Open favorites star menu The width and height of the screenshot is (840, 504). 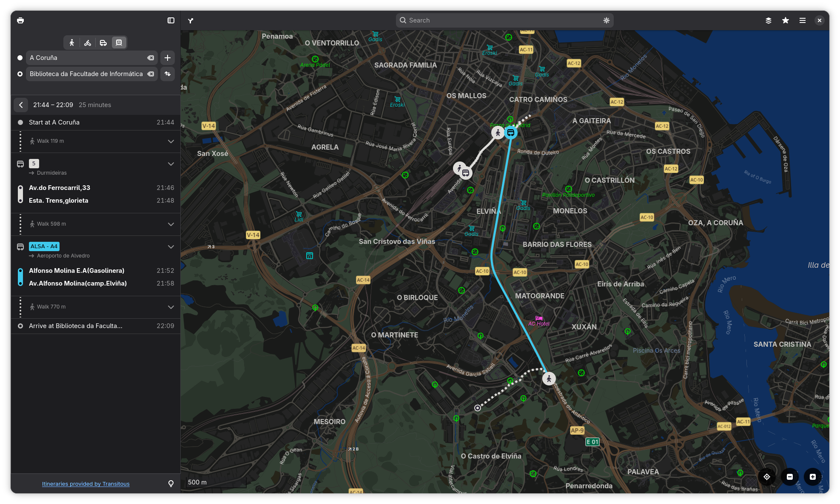[786, 20]
